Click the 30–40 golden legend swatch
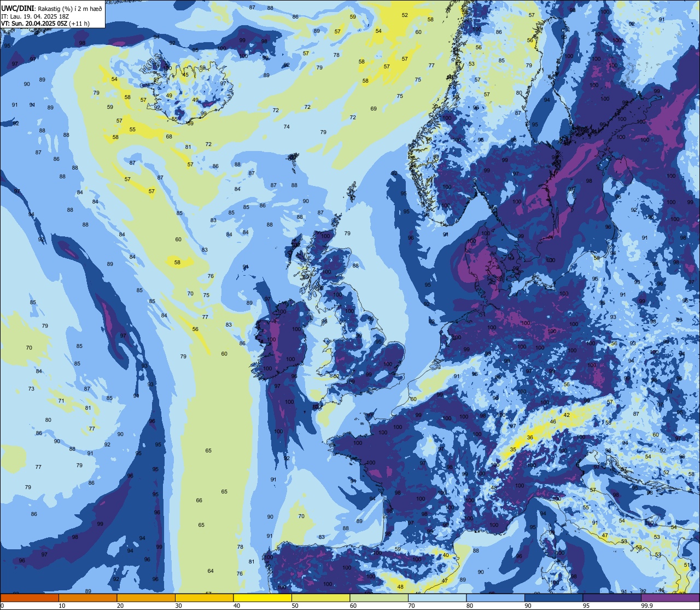 pos(204,597)
